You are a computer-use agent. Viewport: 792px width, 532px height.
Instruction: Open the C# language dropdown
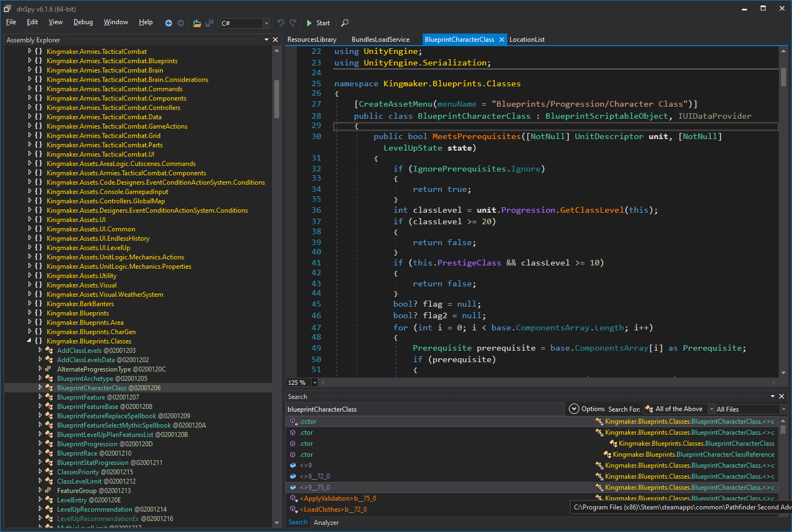pos(266,23)
